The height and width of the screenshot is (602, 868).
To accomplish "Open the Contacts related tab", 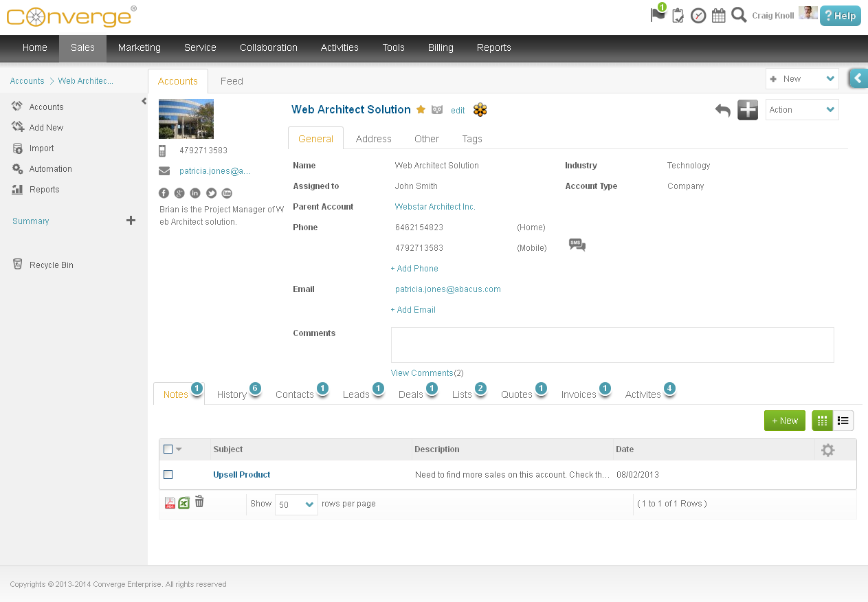I will 295,394.
